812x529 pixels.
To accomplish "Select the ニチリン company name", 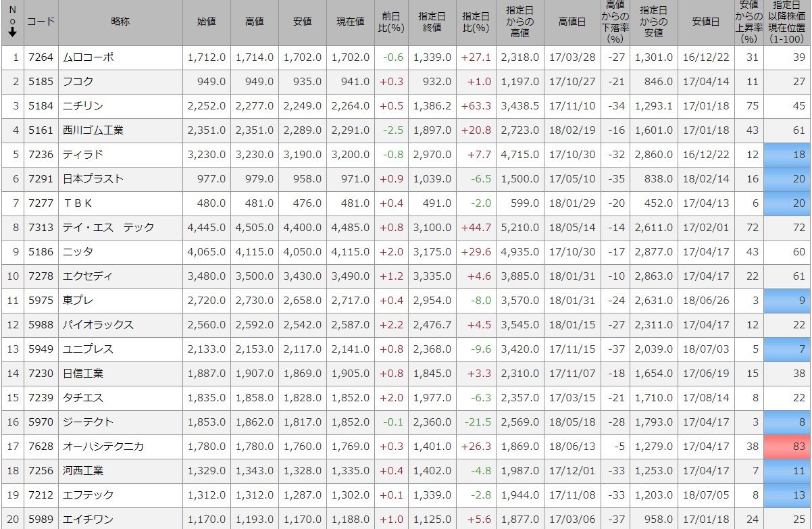I will tap(82, 106).
